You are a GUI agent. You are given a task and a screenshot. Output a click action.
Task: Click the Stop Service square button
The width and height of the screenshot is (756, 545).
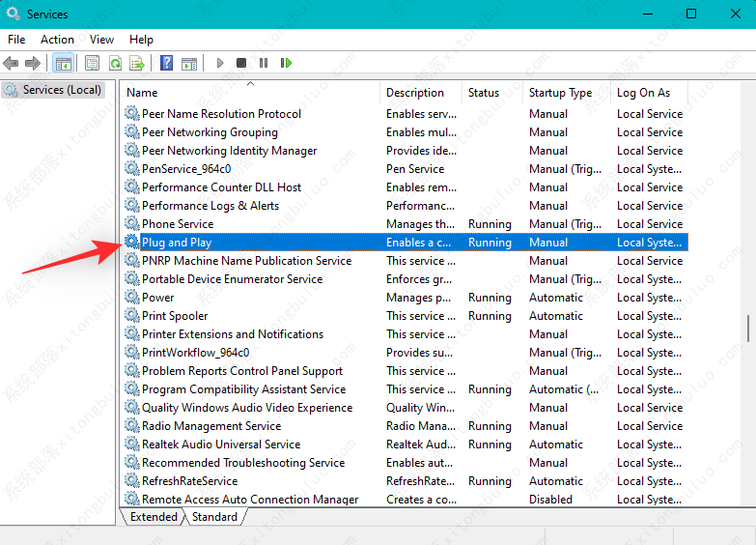tap(241, 63)
